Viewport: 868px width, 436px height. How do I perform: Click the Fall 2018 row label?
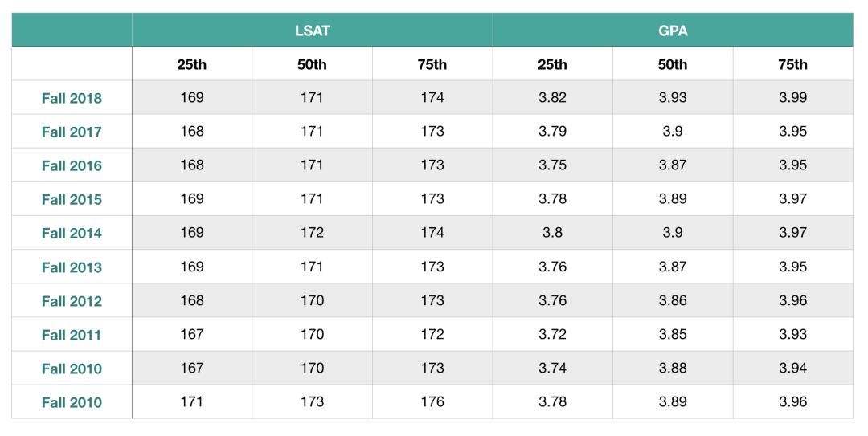72,98
